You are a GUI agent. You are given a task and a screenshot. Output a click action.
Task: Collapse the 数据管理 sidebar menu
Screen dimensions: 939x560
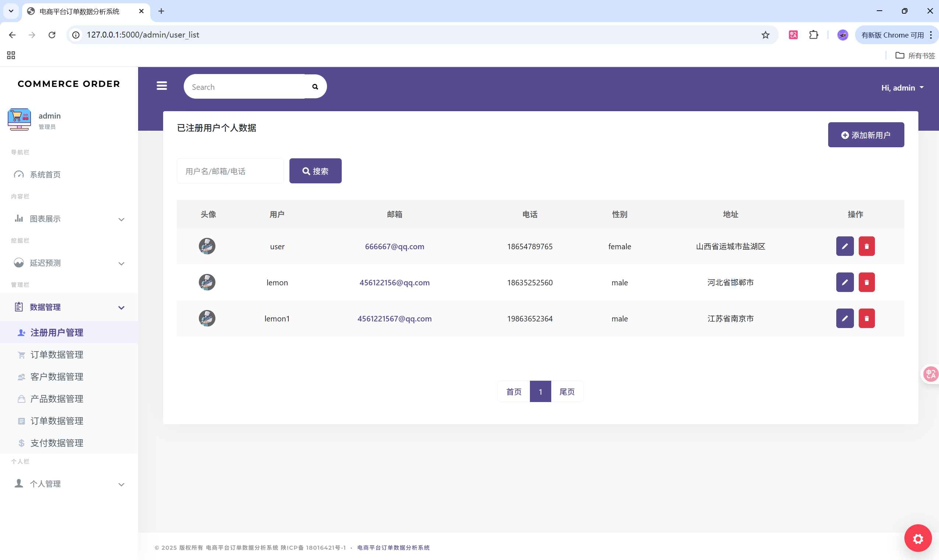pos(69,307)
